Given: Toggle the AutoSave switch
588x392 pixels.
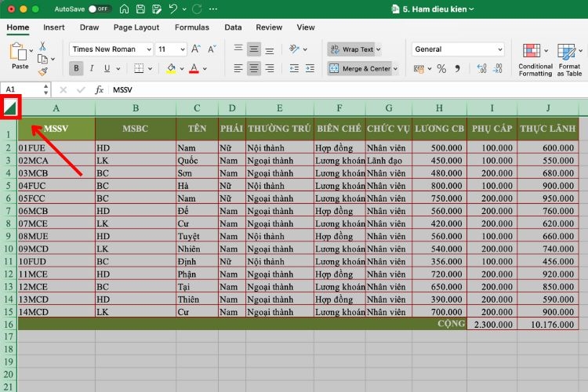Looking at the screenshot, I should tap(100, 9).
